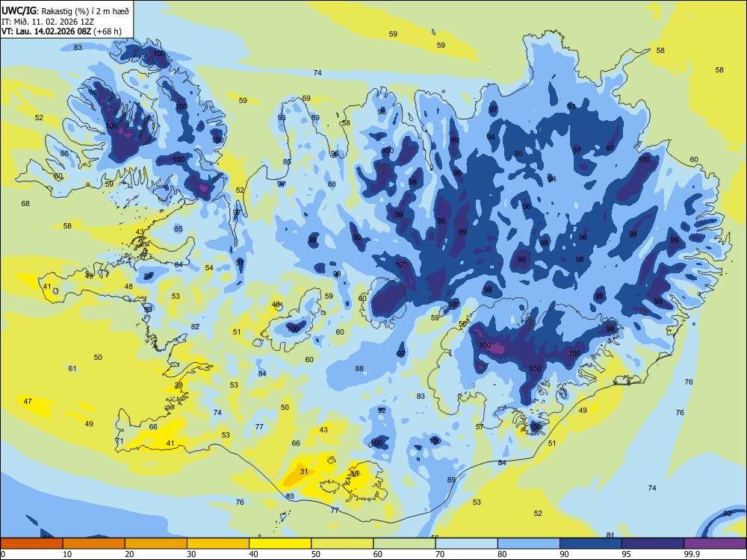The height and width of the screenshot is (560, 747).
Task: Click the '39' humidity value on the map
Action: [x=179, y=385]
